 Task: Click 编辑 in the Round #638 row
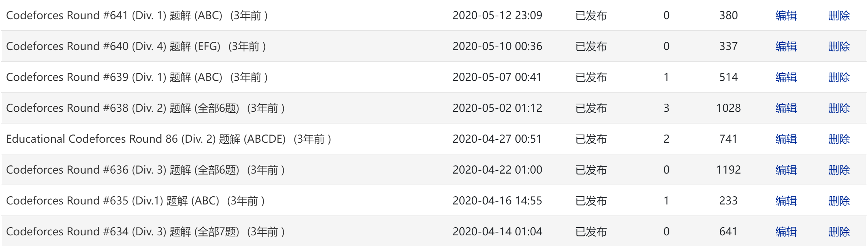pos(786,108)
